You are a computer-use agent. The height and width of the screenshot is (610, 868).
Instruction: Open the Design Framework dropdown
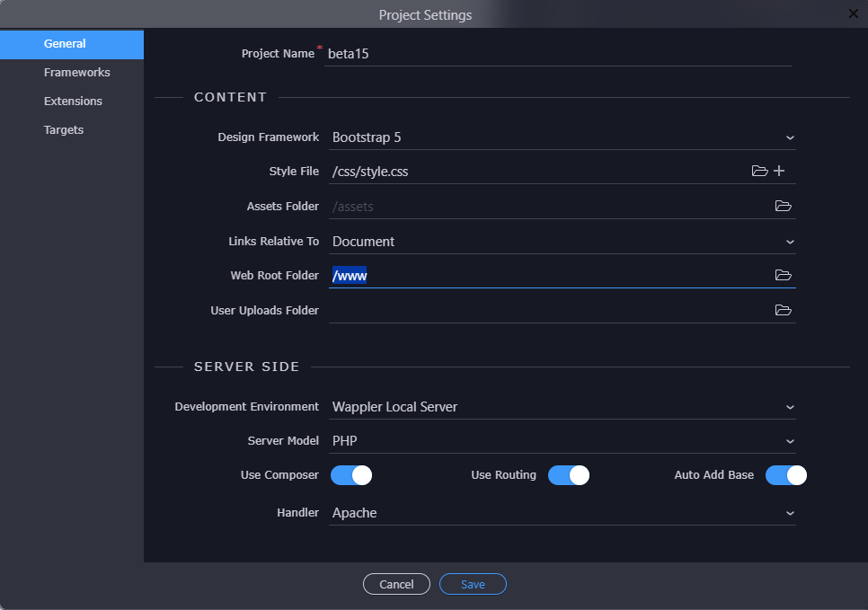click(x=562, y=137)
